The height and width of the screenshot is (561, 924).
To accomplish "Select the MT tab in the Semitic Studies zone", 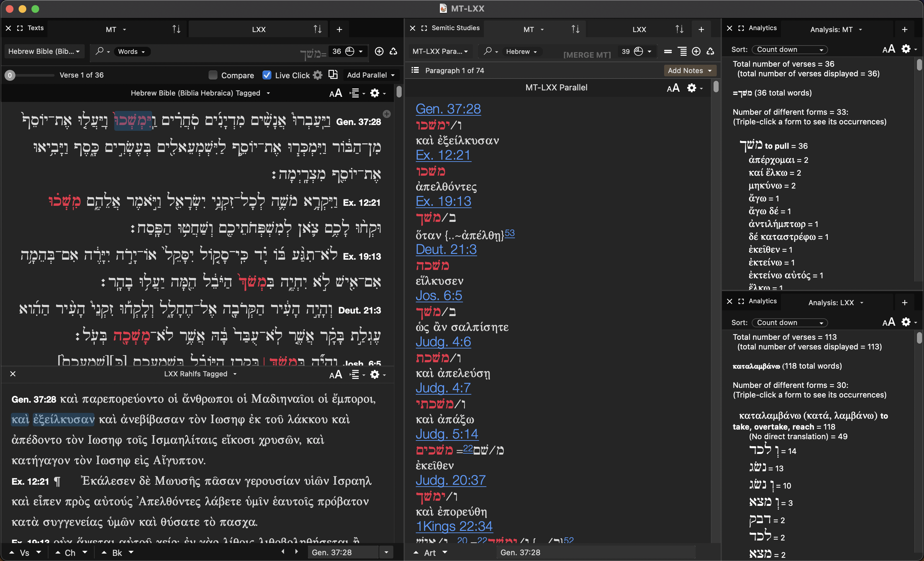I will point(529,29).
